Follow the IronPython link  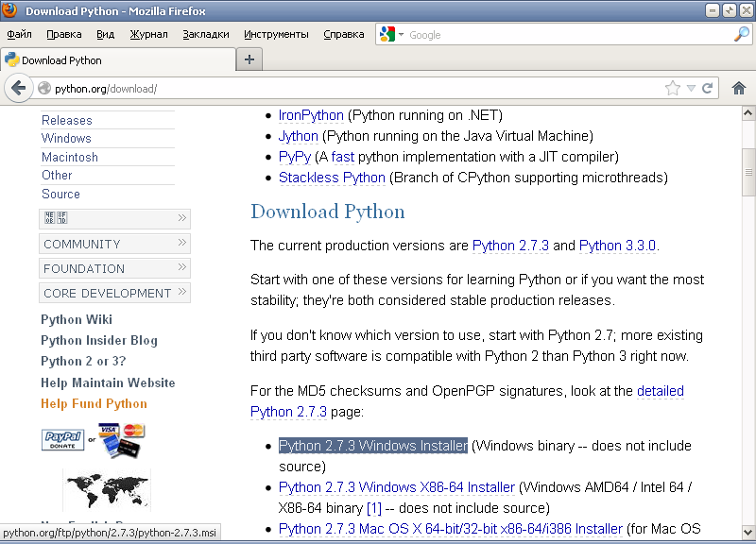pyautogui.click(x=311, y=115)
